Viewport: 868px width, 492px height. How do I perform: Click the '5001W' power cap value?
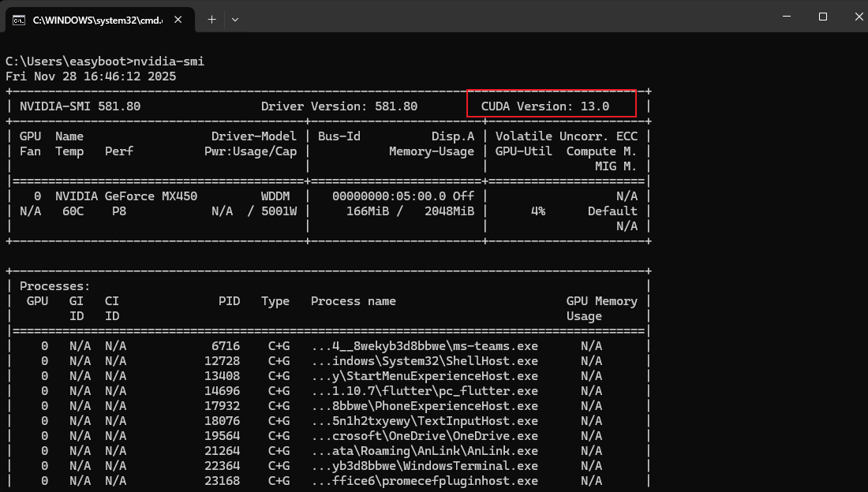[x=279, y=211]
